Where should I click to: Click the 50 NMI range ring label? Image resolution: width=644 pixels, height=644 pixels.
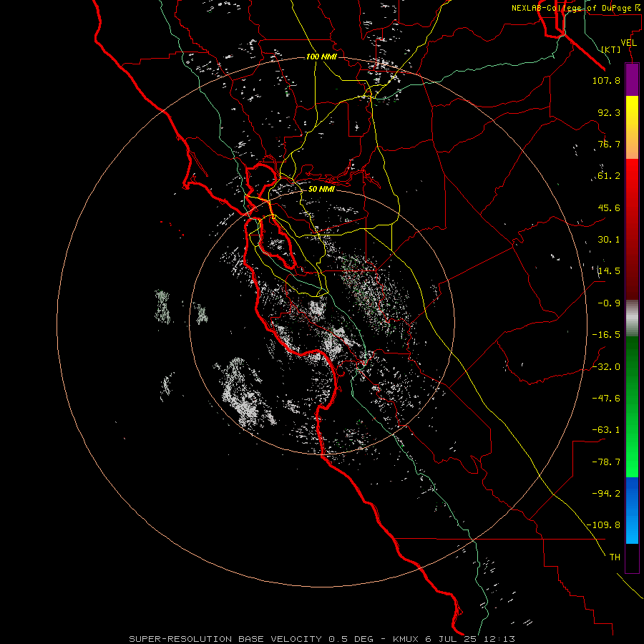321,190
